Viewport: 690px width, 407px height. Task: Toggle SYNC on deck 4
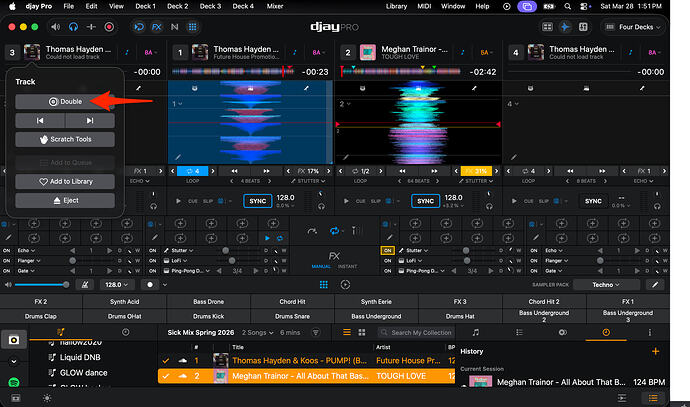pos(593,201)
